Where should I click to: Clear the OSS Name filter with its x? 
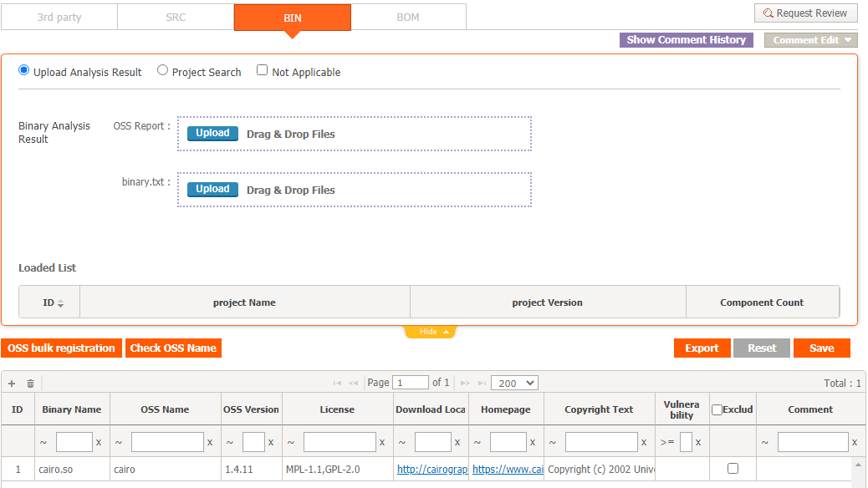point(210,442)
